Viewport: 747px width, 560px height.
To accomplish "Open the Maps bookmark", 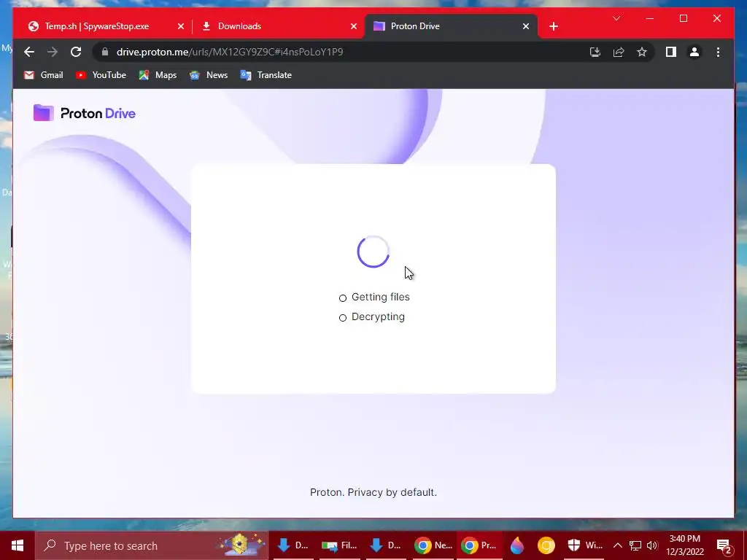I will tap(158, 75).
